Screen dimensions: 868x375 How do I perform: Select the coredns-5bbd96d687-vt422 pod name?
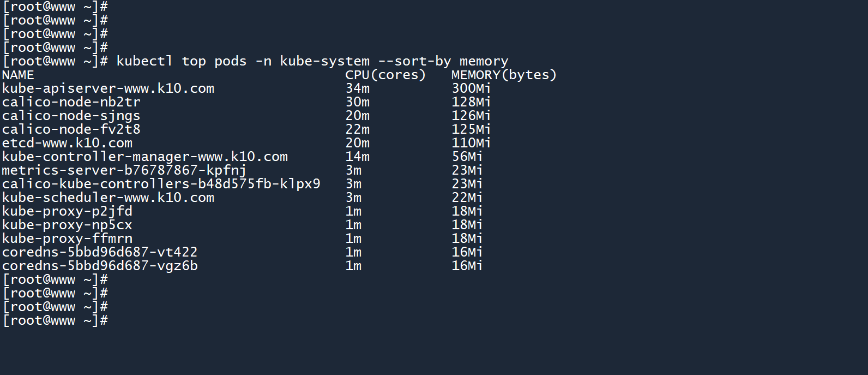pyautogui.click(x=100, y=252)
